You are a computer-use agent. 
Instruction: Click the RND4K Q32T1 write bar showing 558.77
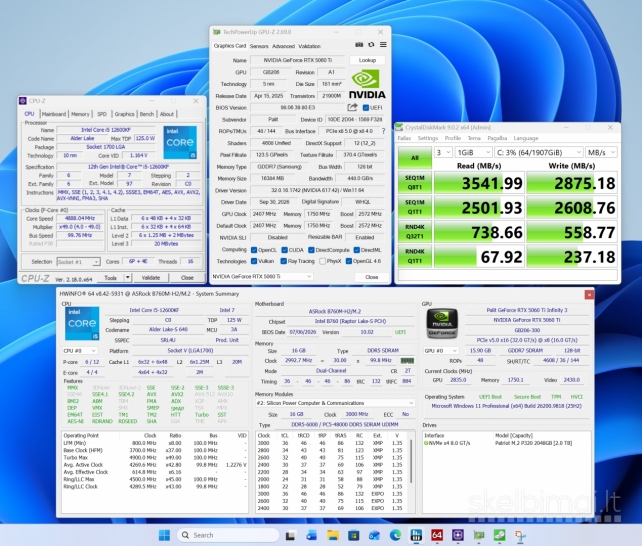(x=572, y=232)
